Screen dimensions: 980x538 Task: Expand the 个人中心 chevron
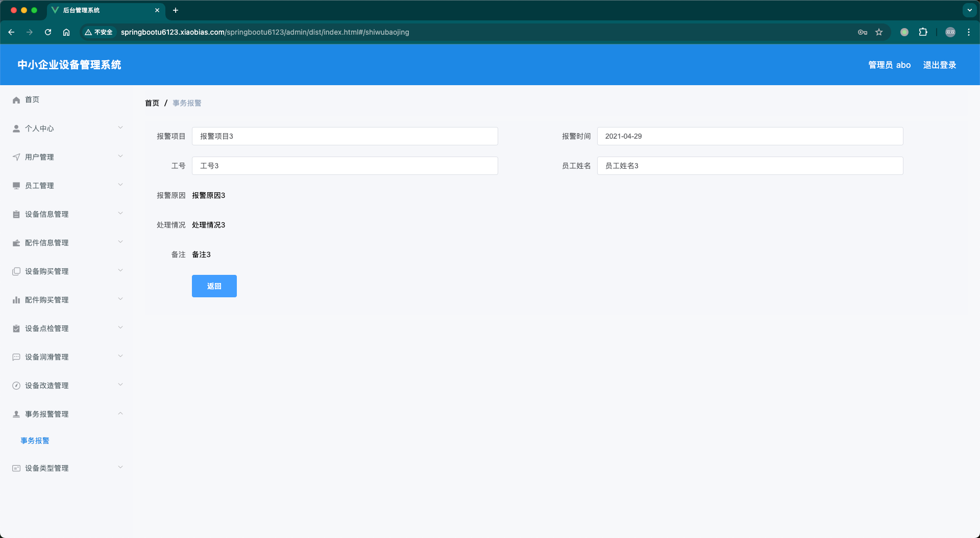point(120,127)
